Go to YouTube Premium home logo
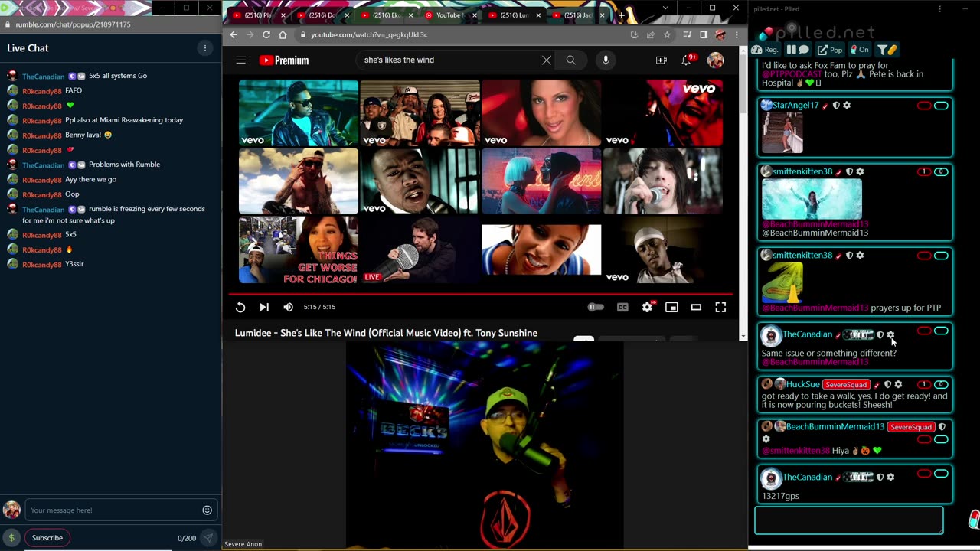Viewport: 980px width, 551px height. (x=283, y=60)
